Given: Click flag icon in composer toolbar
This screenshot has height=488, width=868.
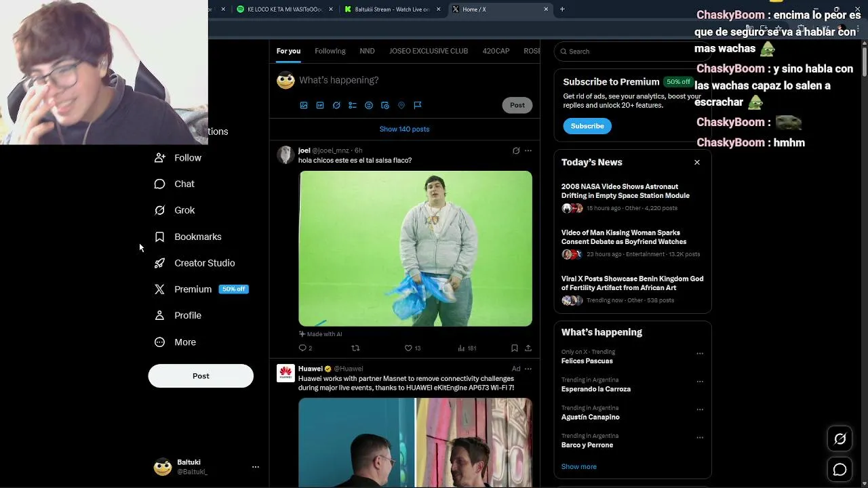Looking at the screenshot, I should pyautogui.click(x=418, y=105).
